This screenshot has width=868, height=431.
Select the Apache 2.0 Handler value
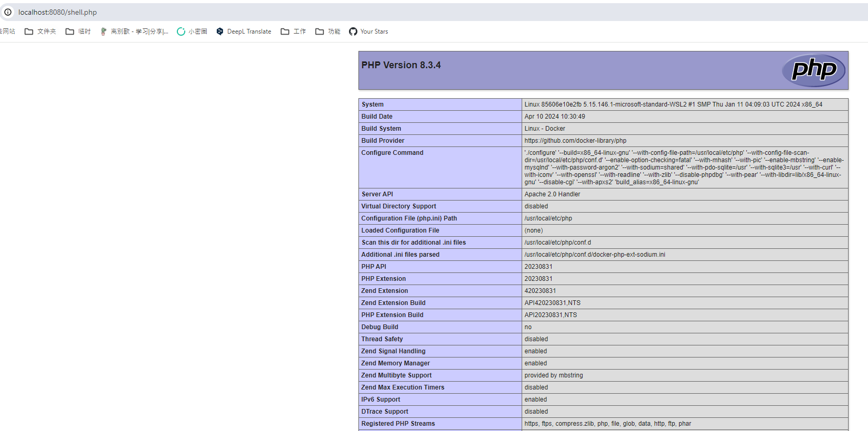pos(552,194)
